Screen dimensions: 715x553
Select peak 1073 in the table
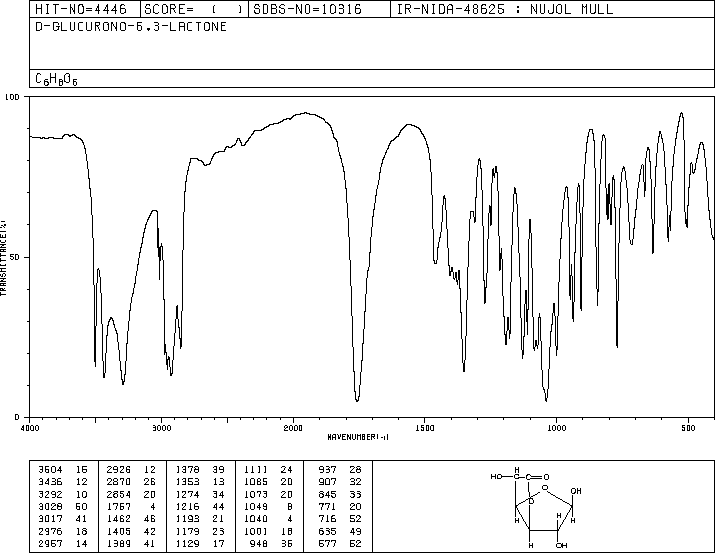tap(256, 494)
